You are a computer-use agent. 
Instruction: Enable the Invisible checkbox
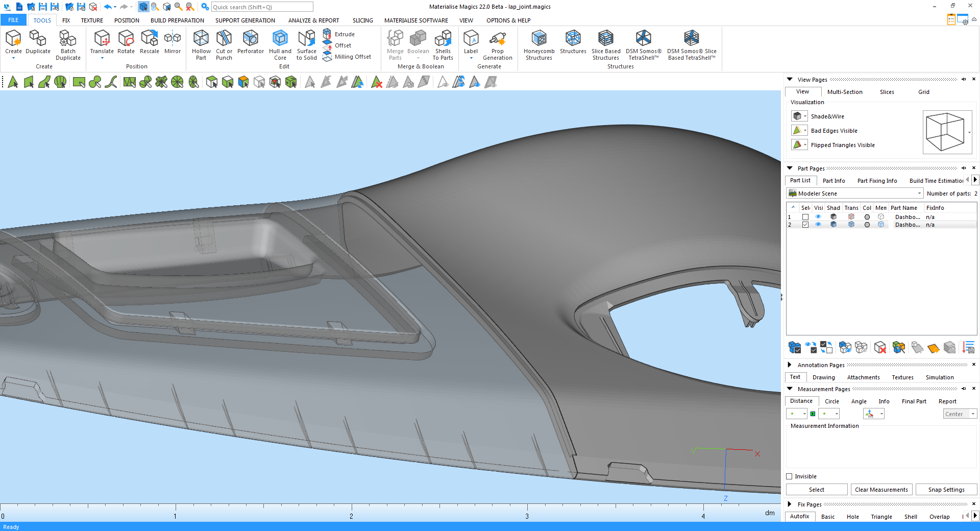(x=790, y=476)
